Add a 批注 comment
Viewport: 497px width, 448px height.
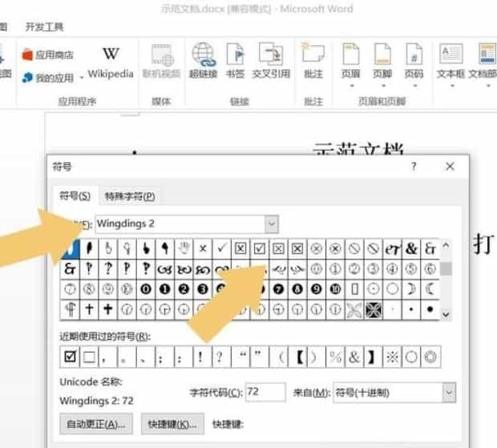pos(313,62)
